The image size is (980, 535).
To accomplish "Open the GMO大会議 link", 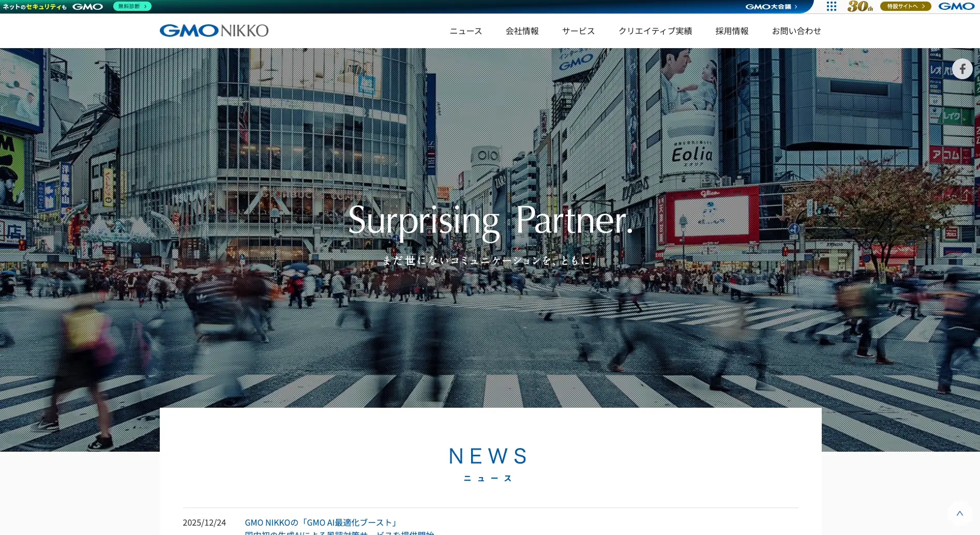I will click(x=771, y=7).
